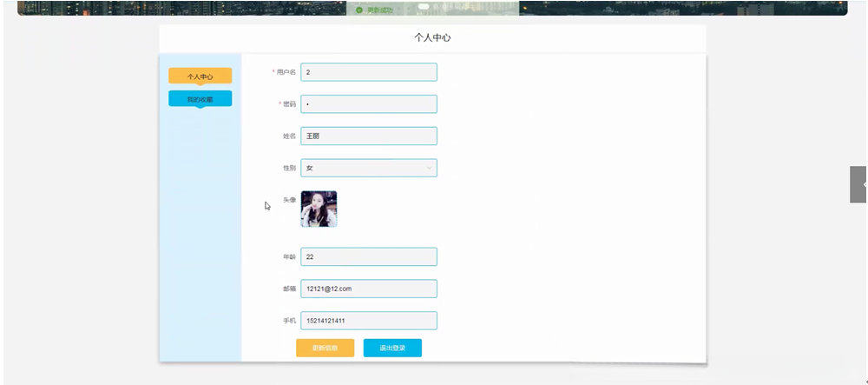Click the 头像 avatar thumbnail
The image size is (868, 385).
(x=319, y=209)
